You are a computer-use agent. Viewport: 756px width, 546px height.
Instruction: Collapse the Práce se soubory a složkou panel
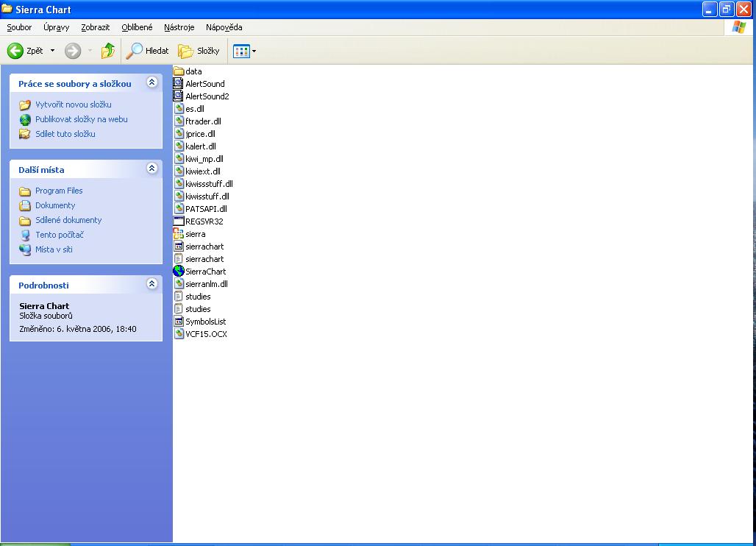[152, 82]
